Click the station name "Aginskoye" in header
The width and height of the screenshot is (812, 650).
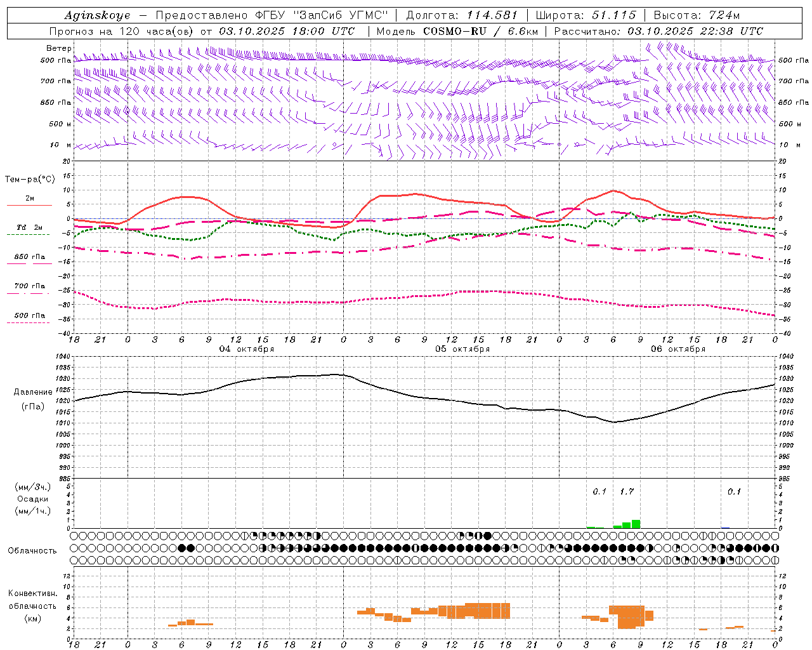pos(97,15)
